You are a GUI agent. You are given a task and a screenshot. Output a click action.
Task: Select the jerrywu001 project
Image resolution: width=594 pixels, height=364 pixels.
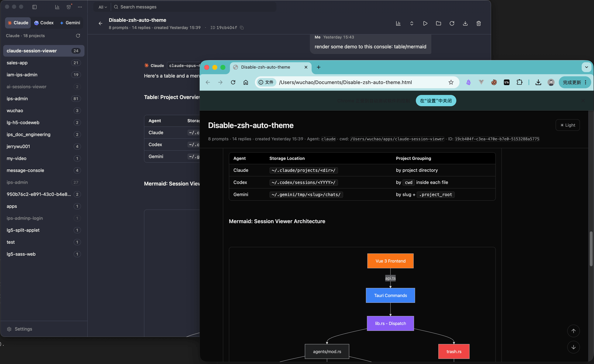point(44,146)
